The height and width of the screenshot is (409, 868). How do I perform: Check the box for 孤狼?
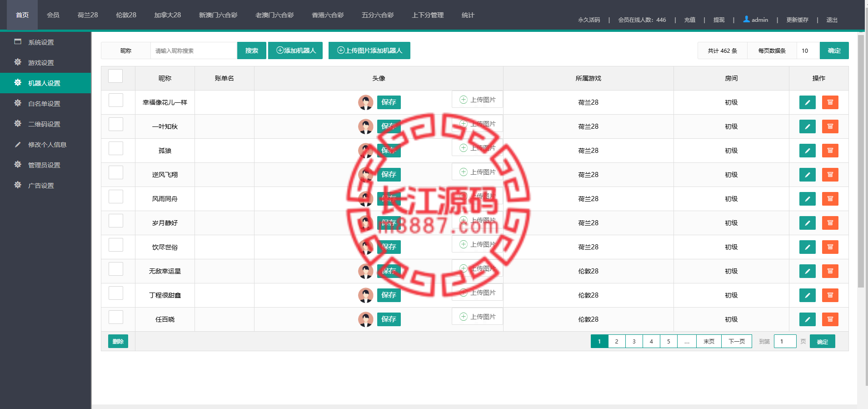116,148
